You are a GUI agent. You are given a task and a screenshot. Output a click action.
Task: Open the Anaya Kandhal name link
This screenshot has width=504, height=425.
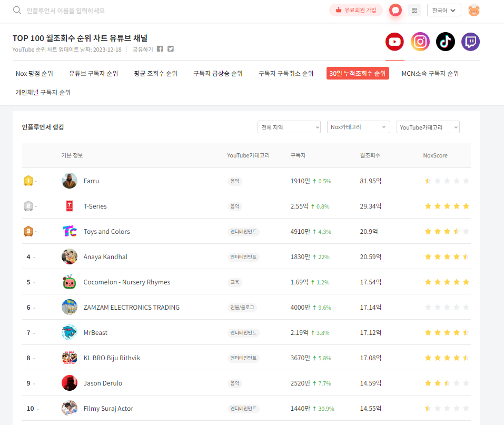(x=105, y=257)
